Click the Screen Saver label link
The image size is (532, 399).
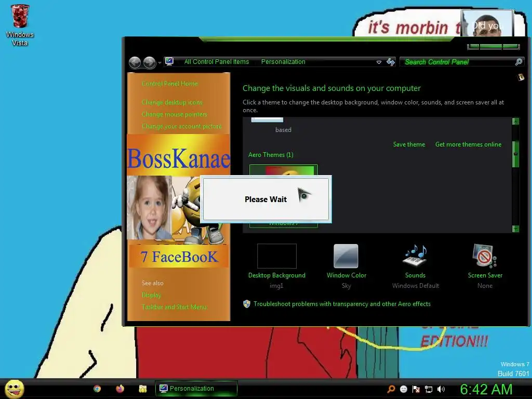(485, 275)
